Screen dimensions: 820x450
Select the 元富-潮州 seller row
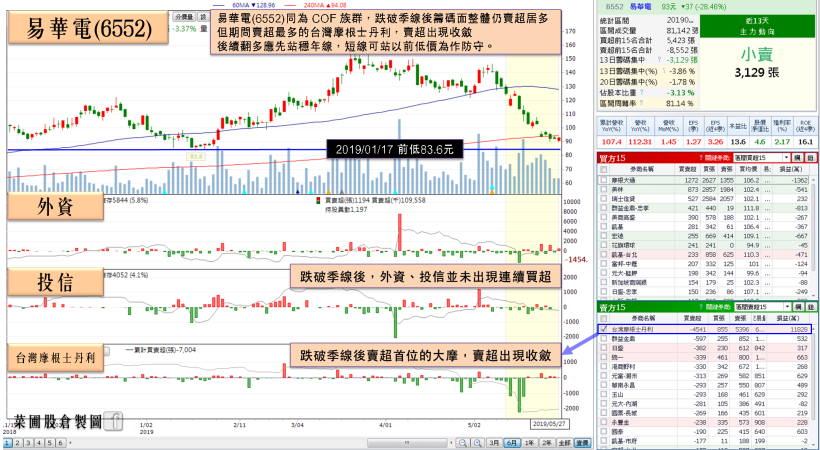click(704, 376)
